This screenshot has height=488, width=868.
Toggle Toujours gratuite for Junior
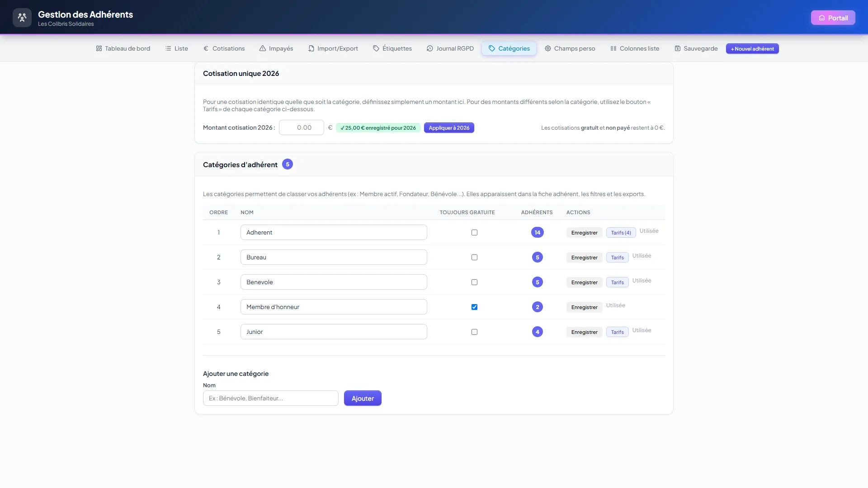coord(474,332)
